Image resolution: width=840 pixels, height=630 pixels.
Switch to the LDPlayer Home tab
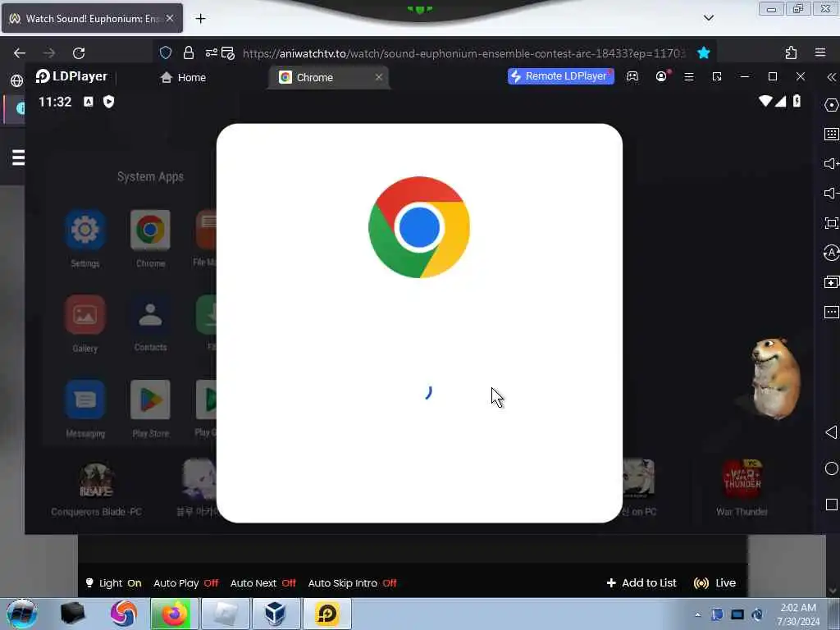(x=183, y=78)
